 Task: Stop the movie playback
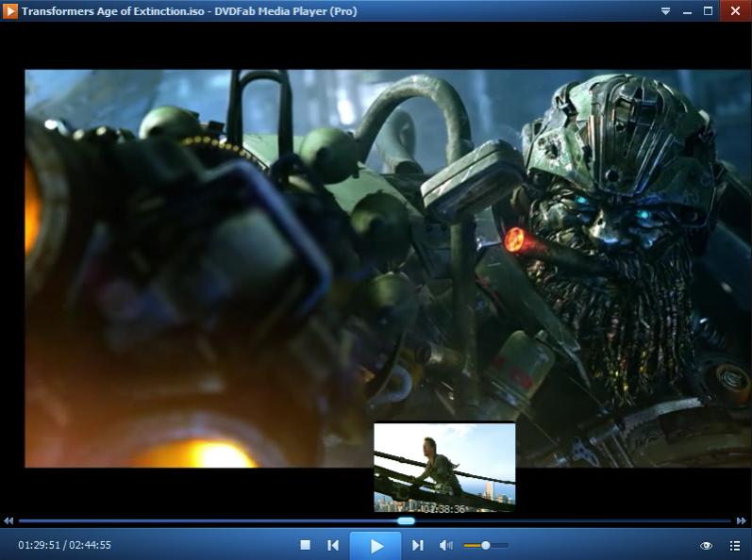point(305,545)
